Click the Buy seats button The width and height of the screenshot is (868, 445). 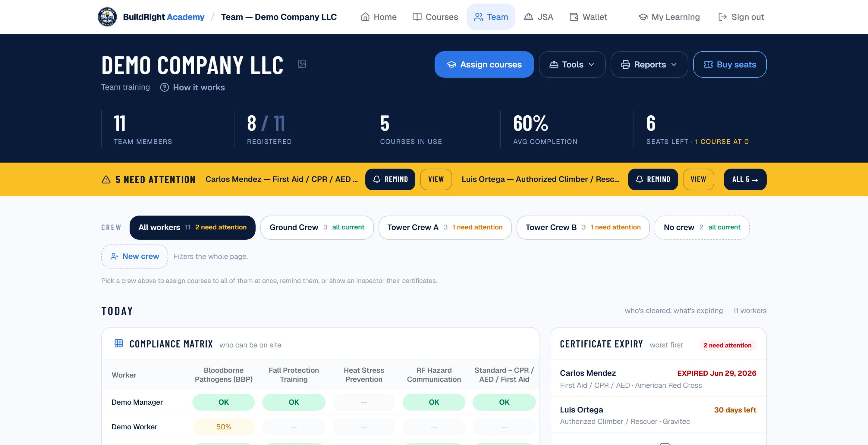(729, 65)
